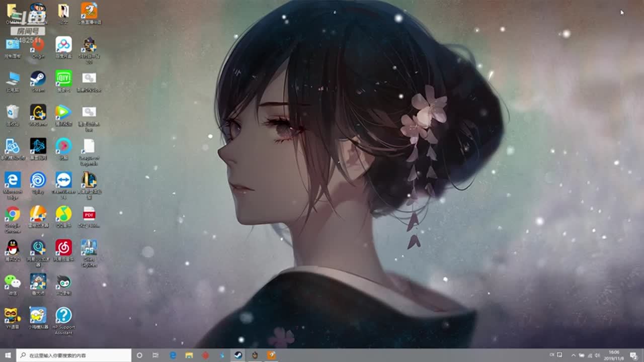Image resolution: width=644 pixels, height=362 pixels.
Task: Click the taskbar search box
Action: (x=74, y=355)
